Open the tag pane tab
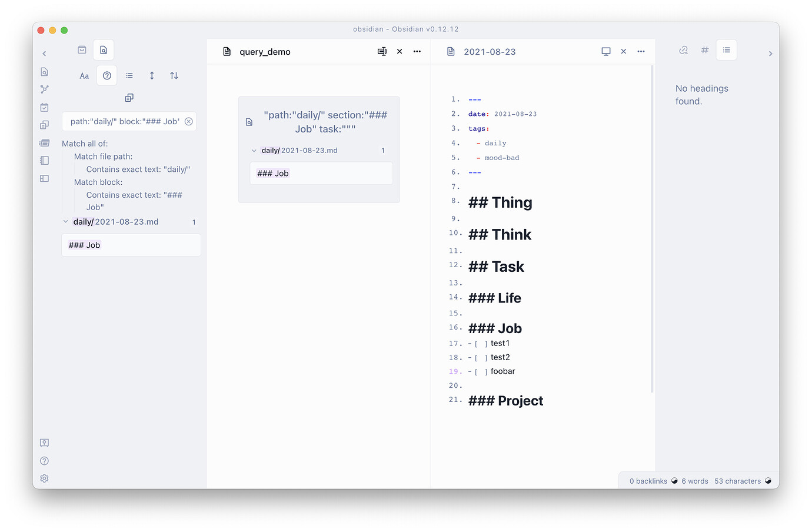The width and height of the screenshot is (812, 532). [x=705, y=50]
